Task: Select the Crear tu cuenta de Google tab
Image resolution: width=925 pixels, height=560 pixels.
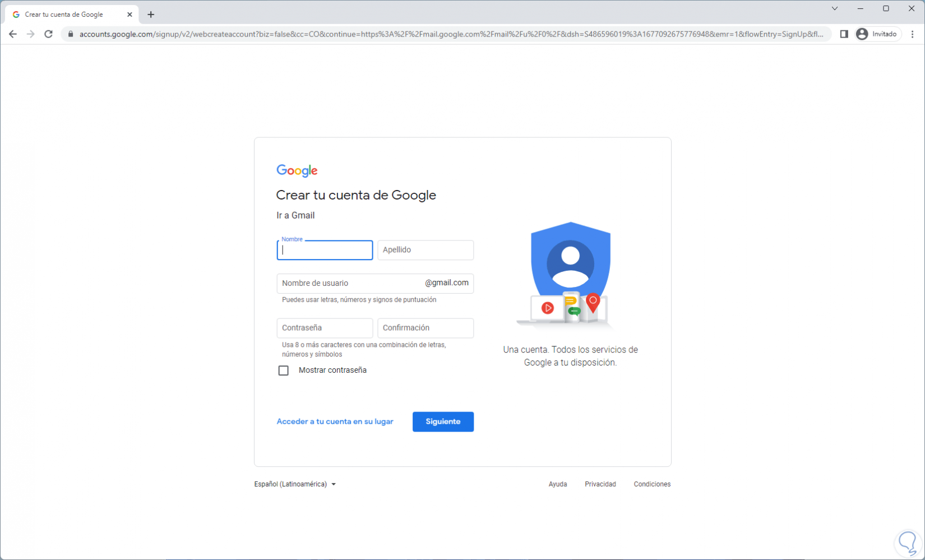Action: [64, 15]
